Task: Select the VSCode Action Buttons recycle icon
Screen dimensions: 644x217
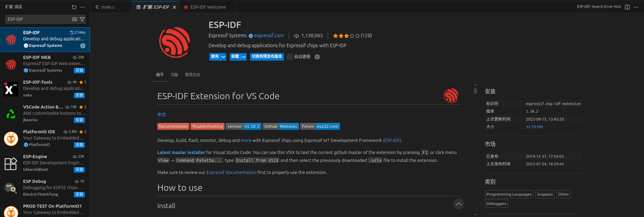Action: [x=11, y=114]
